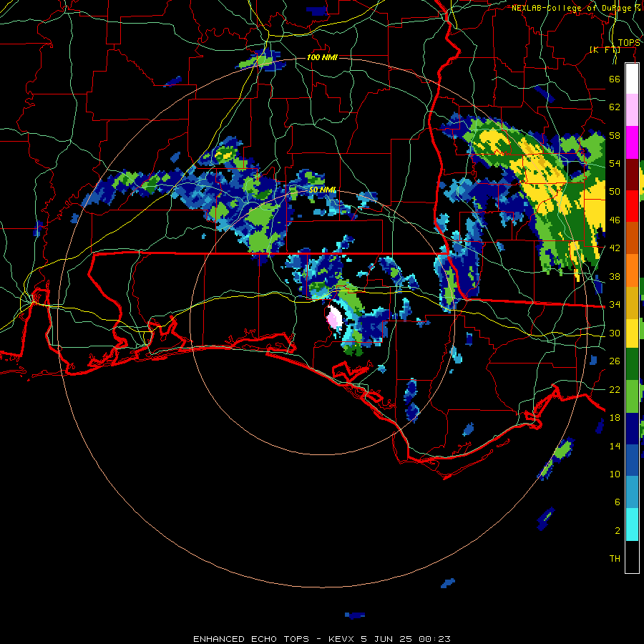644x644 pixels.
Task: Click the "100 NMI" range ring label
Action: (322, 57)
